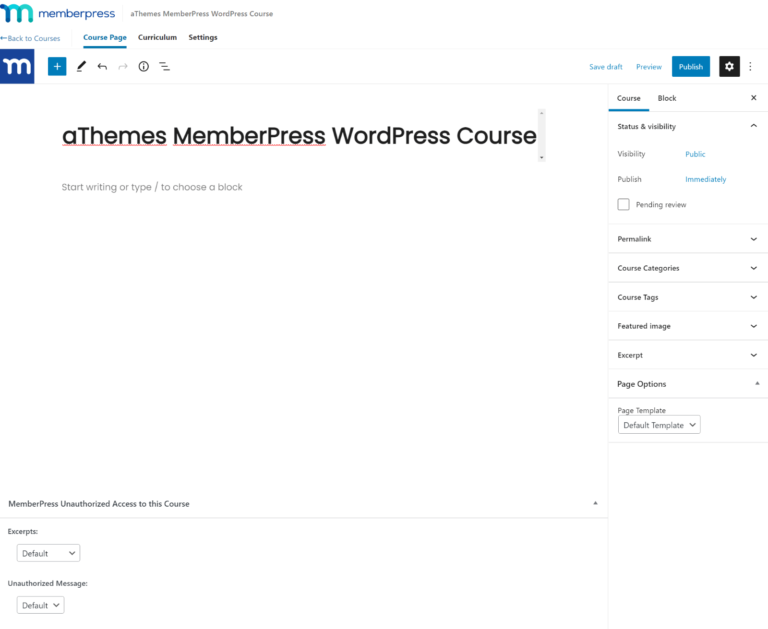Click the Start writing block placeholder
The image size is (768, 629).
click(x=152, y=187)
